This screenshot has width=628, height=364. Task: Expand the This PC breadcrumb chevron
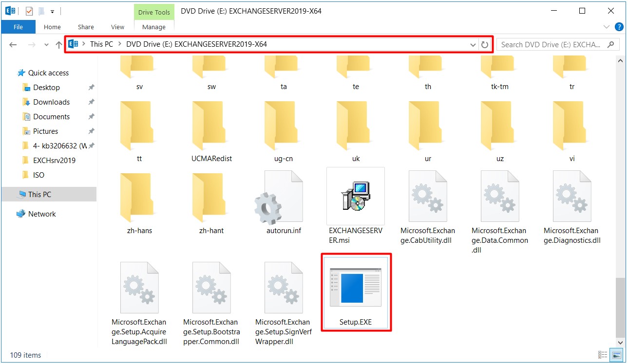119,44
